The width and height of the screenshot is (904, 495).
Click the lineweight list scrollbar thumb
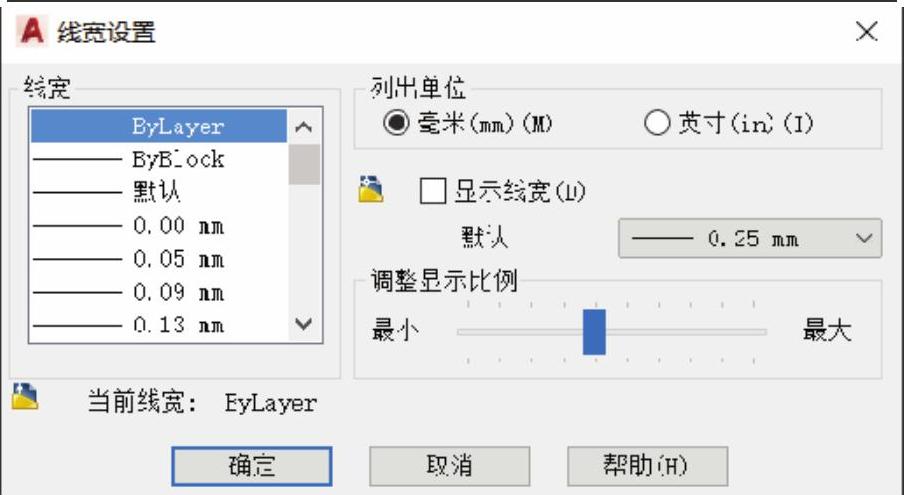coord(304,164)
